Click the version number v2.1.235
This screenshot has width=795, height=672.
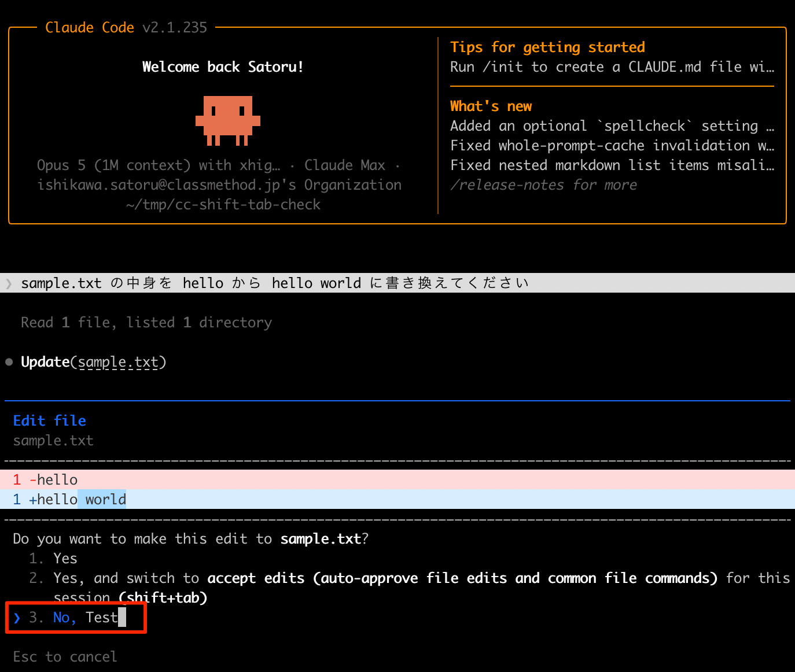[175, 27]
